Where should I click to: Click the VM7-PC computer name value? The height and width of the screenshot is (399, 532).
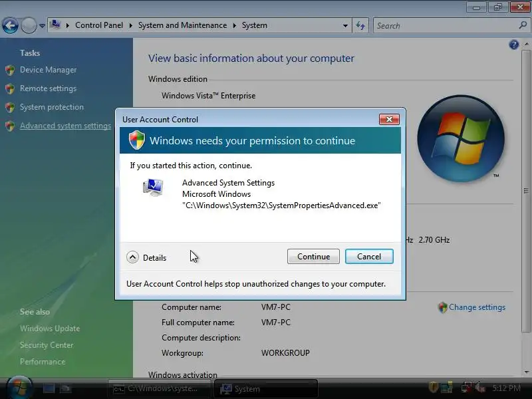point(276,307)
